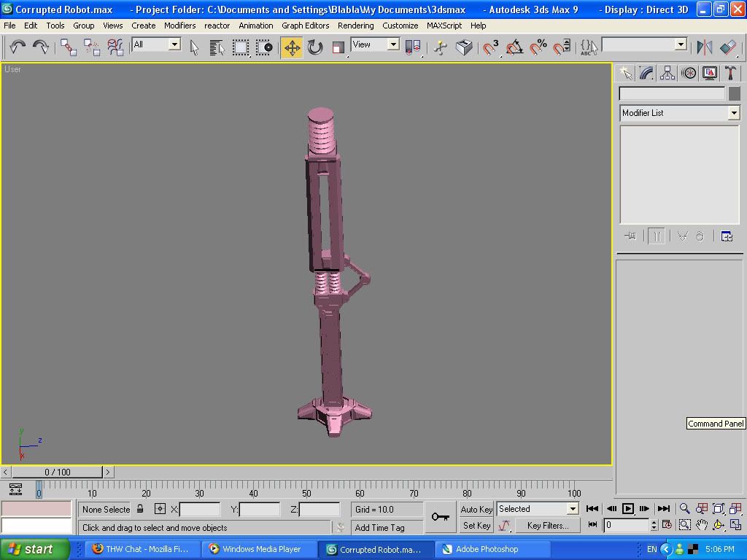Switch to the Select and Rotate tool
The height and width of the screenshot is (560, 747).
[315, 47]
